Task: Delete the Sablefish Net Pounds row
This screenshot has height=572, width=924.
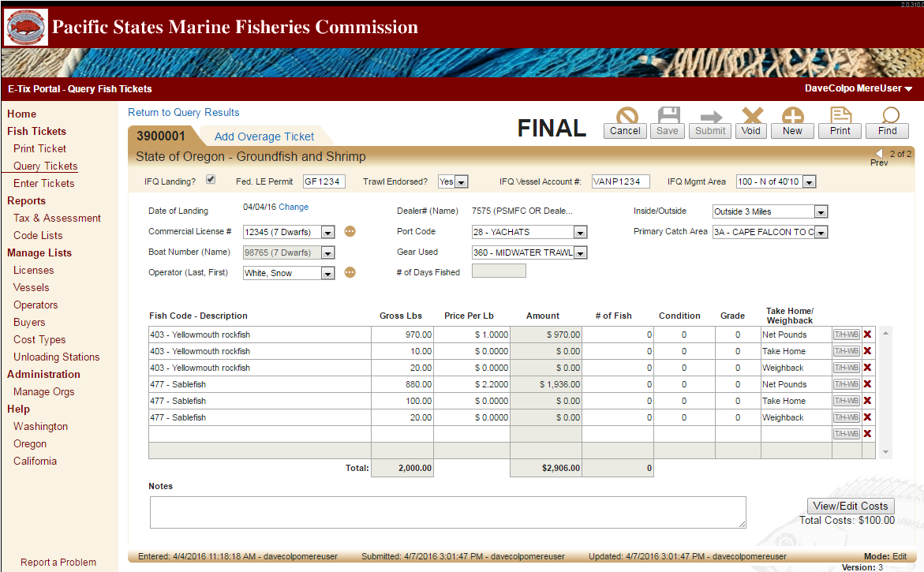Action: tap(867, 383)
